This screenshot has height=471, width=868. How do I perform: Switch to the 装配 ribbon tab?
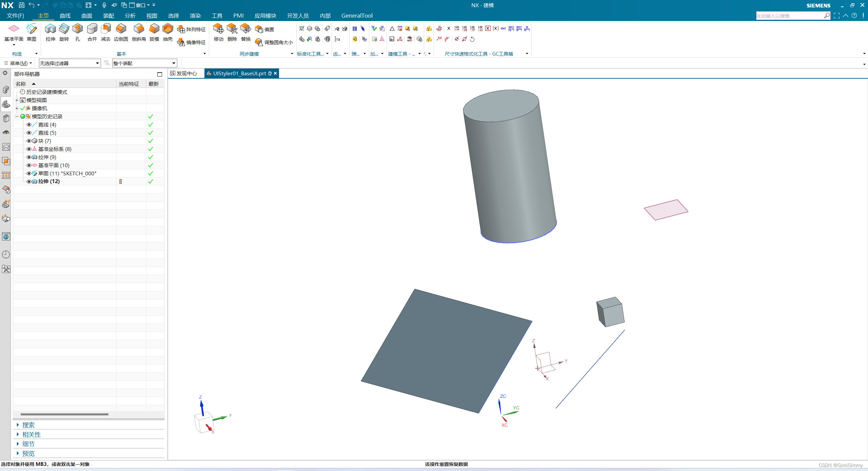(x=108, y=16)
